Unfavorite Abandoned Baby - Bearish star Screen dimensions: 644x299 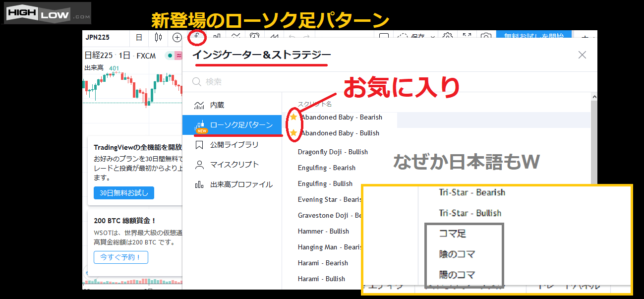293,117
